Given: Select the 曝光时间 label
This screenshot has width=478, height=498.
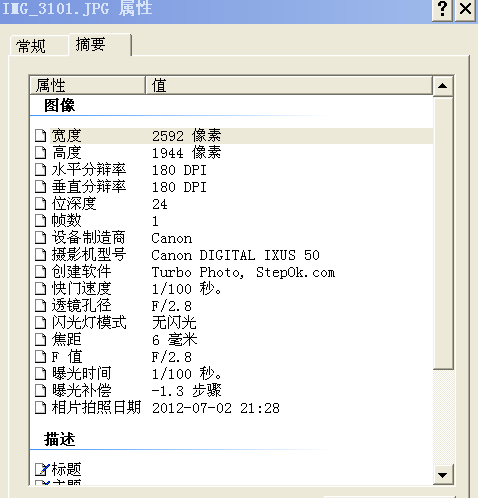Looking at the screenshot, I should point(81,374).
